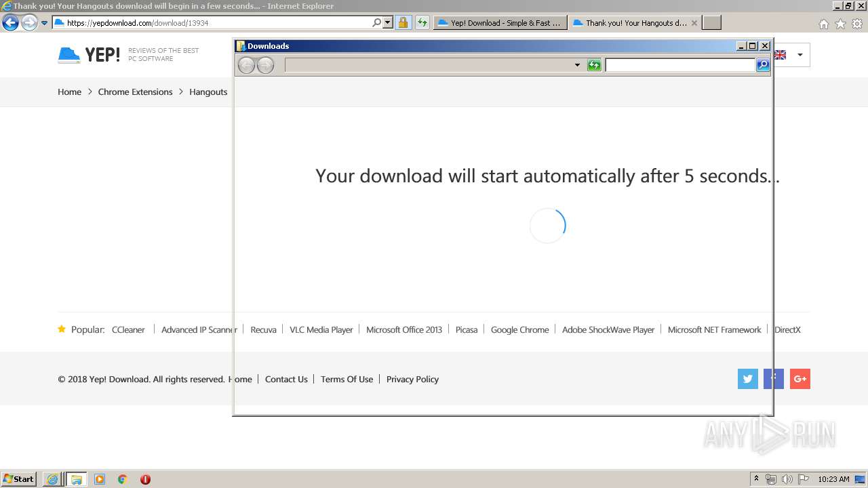Click the Privacy Policy footer link
The image size is (868, 488).
coord(412,379)
